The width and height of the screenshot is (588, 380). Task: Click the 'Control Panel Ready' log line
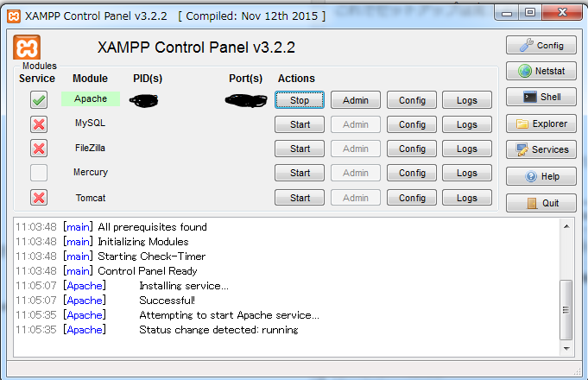coord(148,271)
